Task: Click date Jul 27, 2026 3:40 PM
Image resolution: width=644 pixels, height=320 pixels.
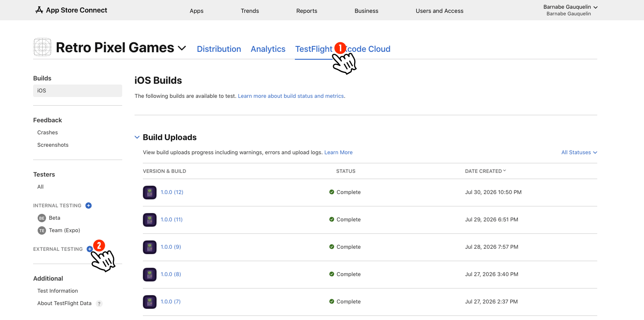Action: tap(491, 274)
